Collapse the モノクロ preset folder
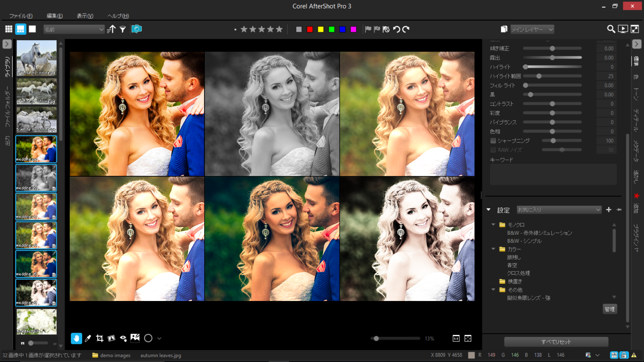Viewport: 644px width, 362px height. (x=493, y=225)
